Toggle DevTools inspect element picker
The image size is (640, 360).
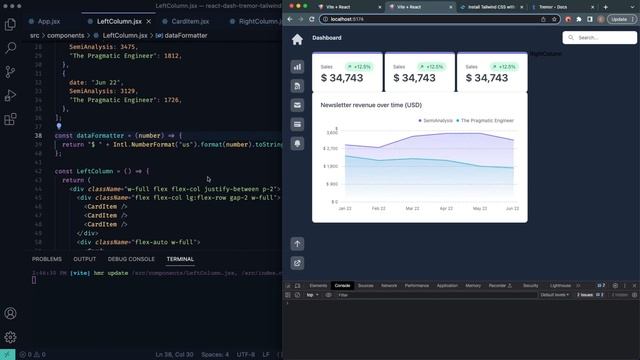coord(288,286)
